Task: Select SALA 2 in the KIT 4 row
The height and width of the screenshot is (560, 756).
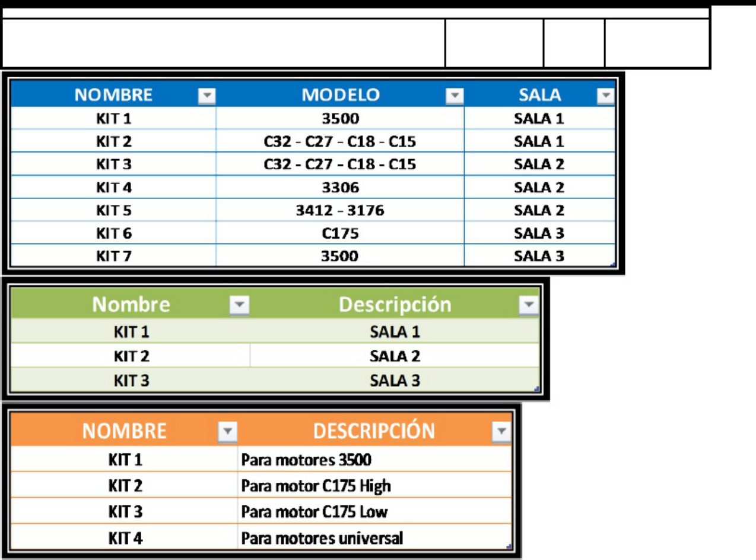Action: 539,188
